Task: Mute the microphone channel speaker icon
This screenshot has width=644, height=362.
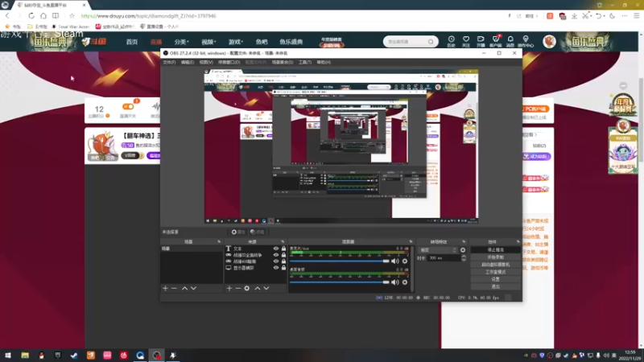Action: [x=395, y=261]
